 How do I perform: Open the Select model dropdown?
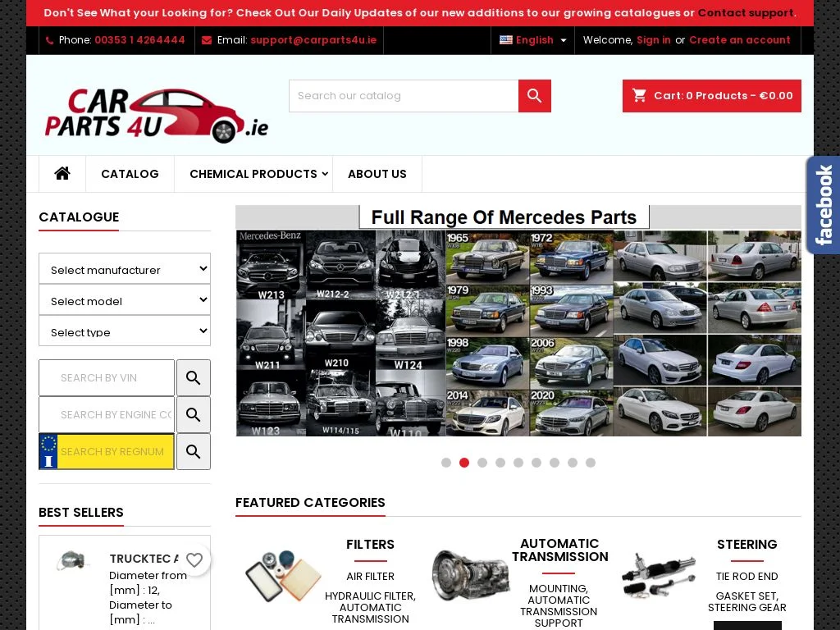click(x=125, y=300)
